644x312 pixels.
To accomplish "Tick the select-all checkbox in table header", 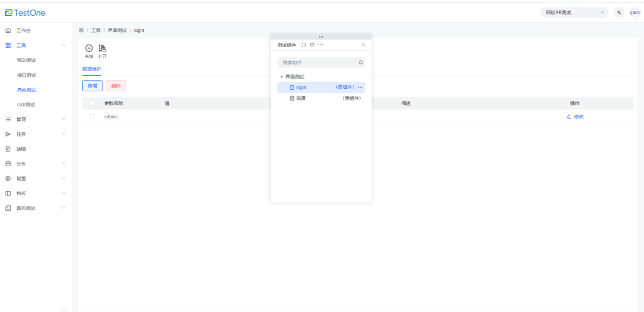I will [92, 103].
